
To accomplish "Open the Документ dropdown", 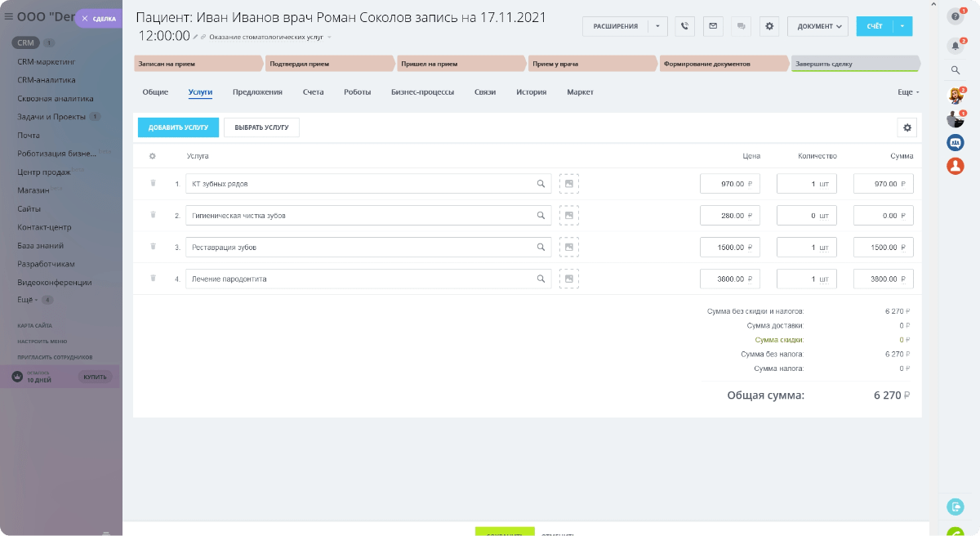I will tap(817, 26).
